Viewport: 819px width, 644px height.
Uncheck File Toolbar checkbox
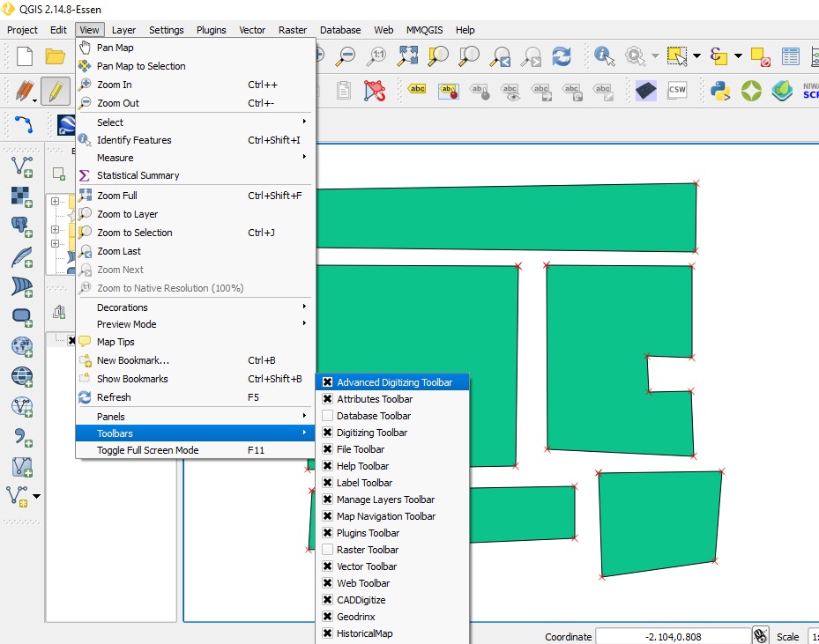[327, 448]
